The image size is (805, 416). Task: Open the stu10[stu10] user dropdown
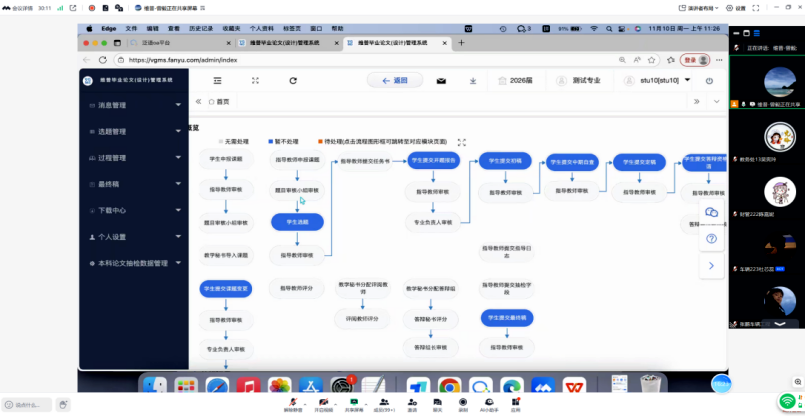click(x=657, y=80)
